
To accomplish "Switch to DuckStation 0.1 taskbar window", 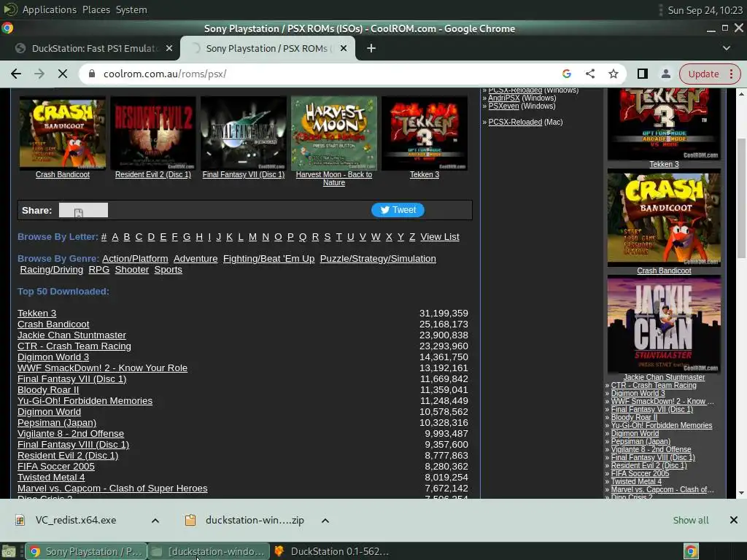I will pos(332,551).
